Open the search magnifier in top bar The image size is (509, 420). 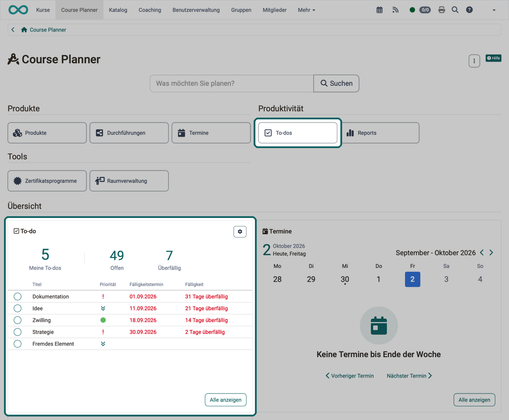coord(455,10)
